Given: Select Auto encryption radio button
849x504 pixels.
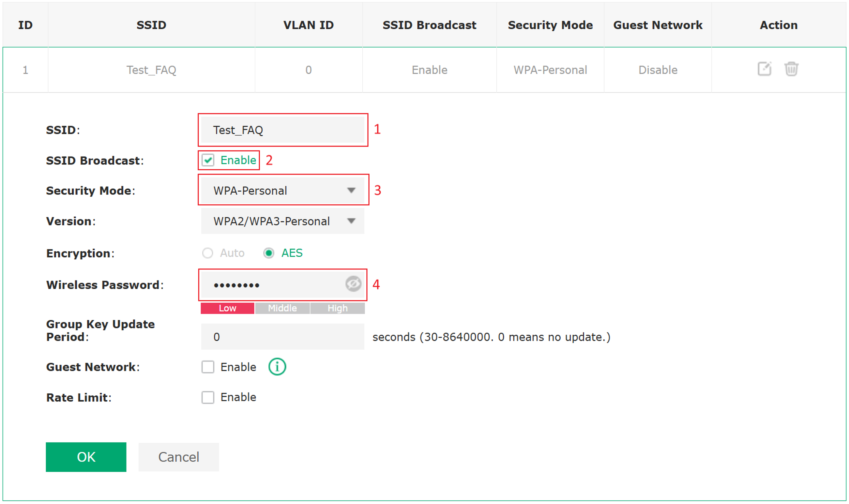Looking at the screenshot, I should pos(207,253).
